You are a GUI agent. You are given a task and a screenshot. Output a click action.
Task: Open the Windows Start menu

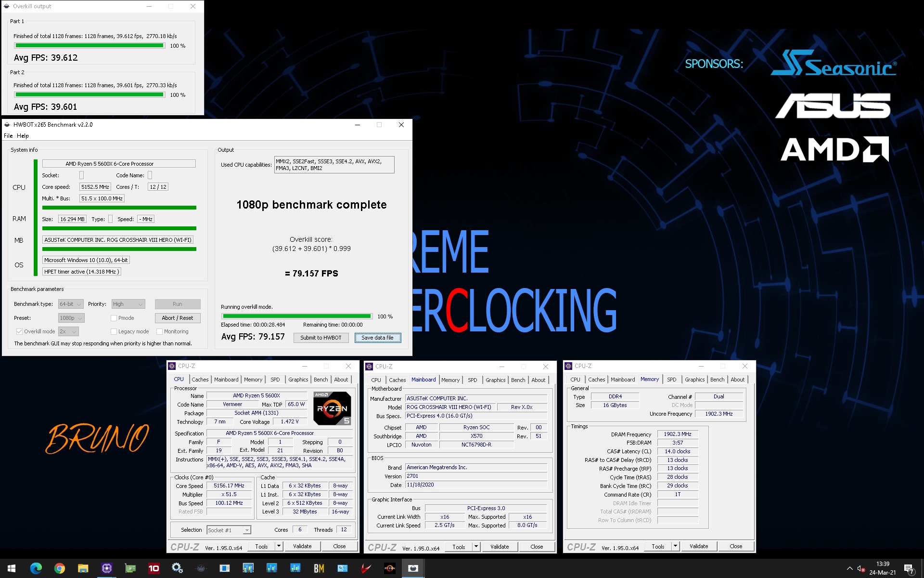pos(12,568)
